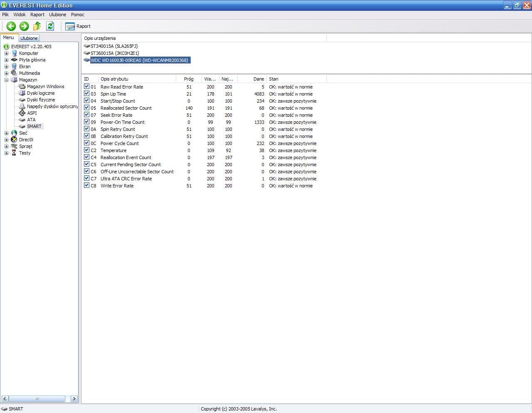Open the Plik menu
Viewport: 532px width, 413px height.
point(5,15)
